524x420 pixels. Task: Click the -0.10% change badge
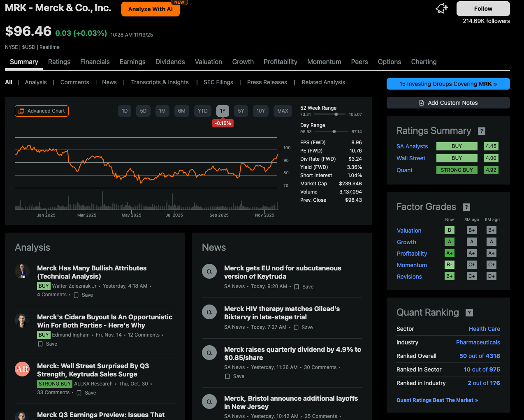point(223,123)
